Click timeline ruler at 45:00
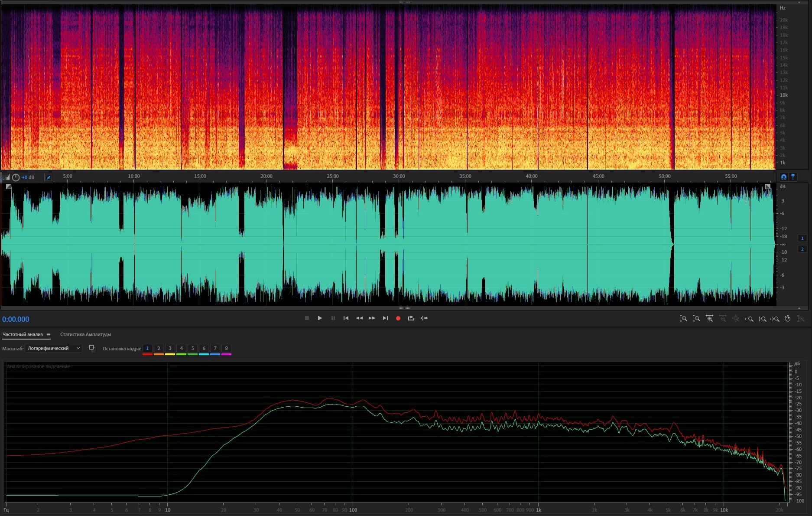This screenshot has width=812, height=516. click(598, 176)
